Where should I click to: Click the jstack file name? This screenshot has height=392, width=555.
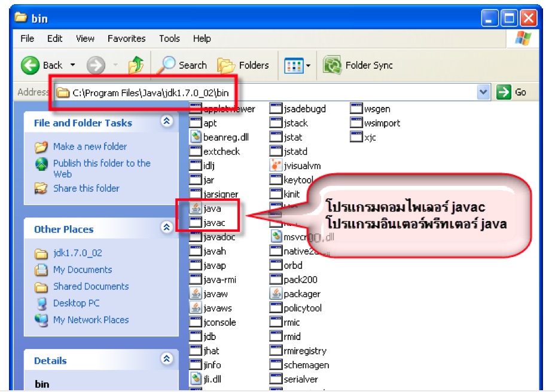(x=295, y=123)
